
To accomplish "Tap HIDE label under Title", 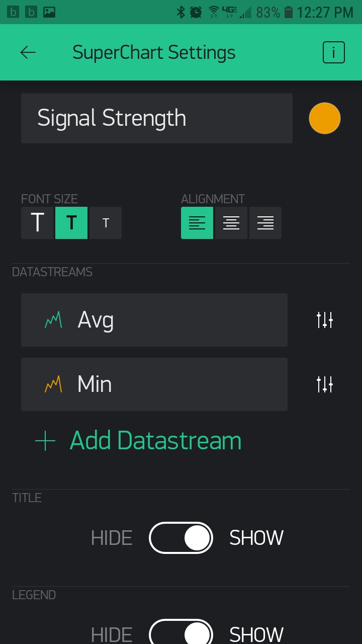I will pyautogui.click(x=112, y=538).
